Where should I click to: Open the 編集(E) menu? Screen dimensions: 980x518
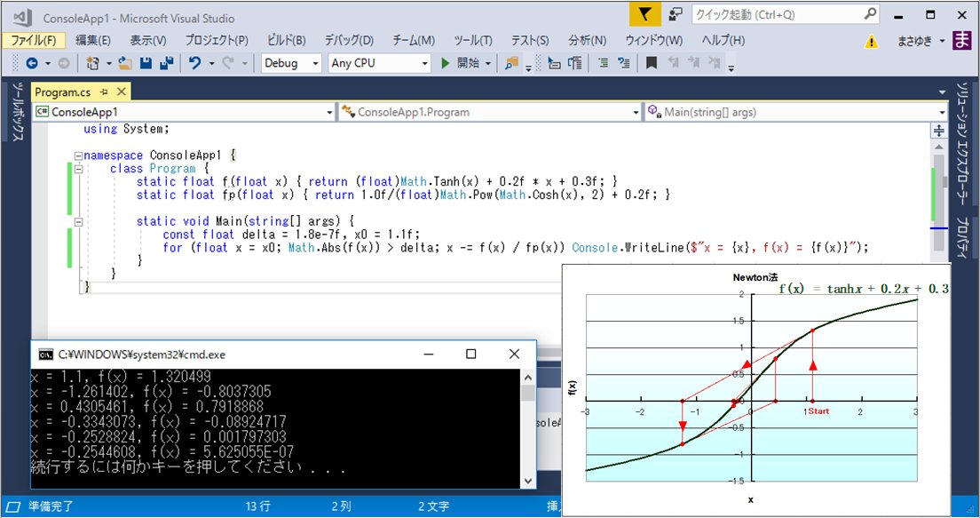click(x=93, y=41)
